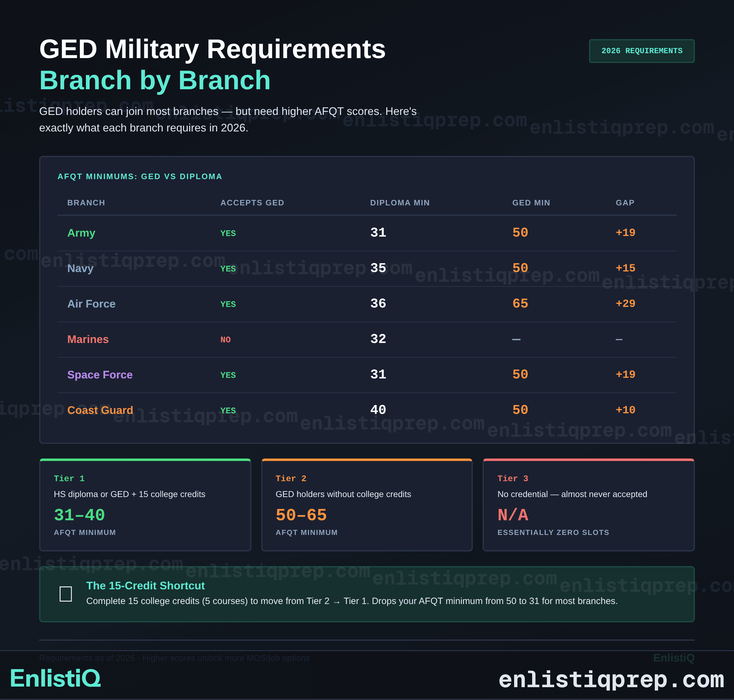Viewport: 734px width, 700px height.
Task: Click the DIPLOMA MIN column header
Action: [x=400, y=203]
